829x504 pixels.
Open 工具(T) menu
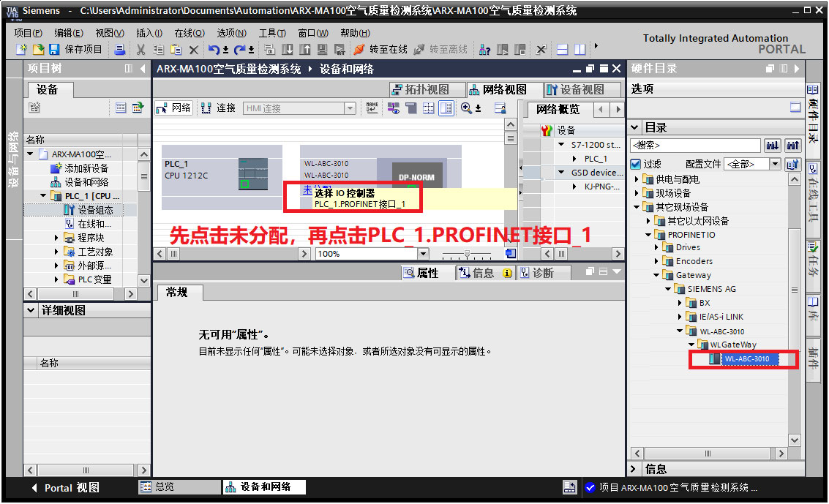272,33
